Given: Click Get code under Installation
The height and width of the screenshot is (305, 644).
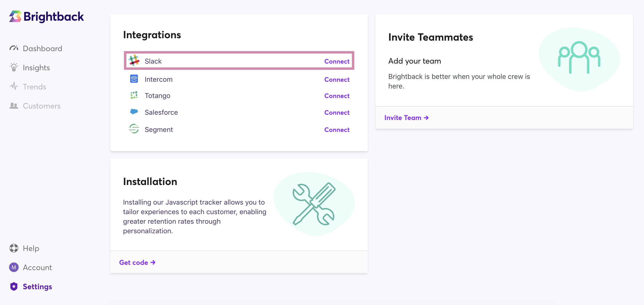Looking at the screenshot, I should pos(137,262).
